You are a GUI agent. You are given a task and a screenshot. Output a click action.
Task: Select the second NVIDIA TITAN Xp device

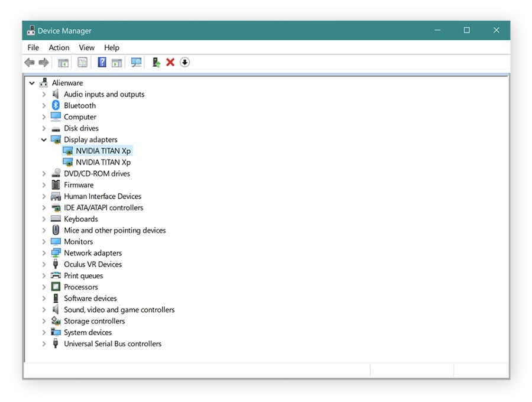click(x=103, y=163)
